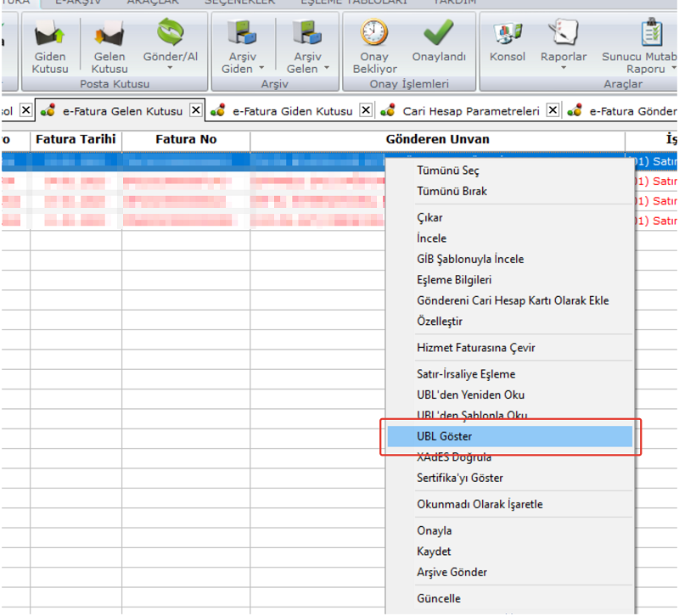
Task: Select Arşive Gönder menu item
Action: point(510,573)
